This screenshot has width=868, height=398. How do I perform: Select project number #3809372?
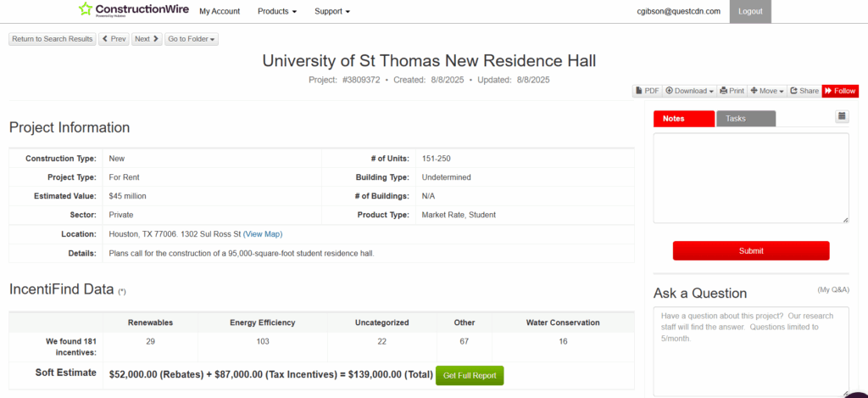361,80
